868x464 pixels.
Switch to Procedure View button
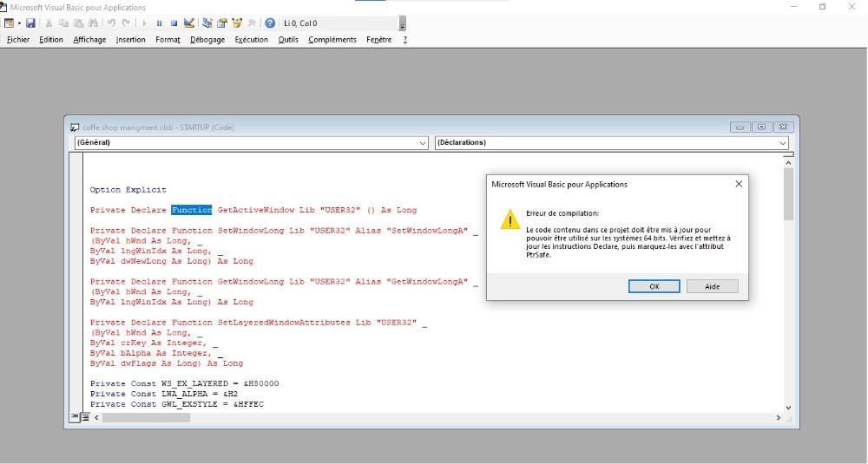click(76, 417)
